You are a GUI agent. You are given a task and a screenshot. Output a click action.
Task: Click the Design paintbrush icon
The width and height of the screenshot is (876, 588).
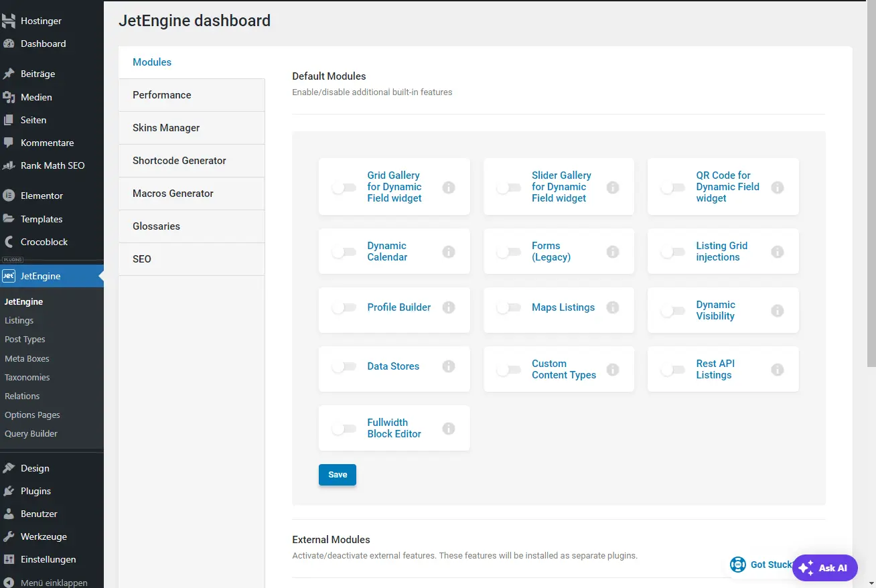pos(9,468)
